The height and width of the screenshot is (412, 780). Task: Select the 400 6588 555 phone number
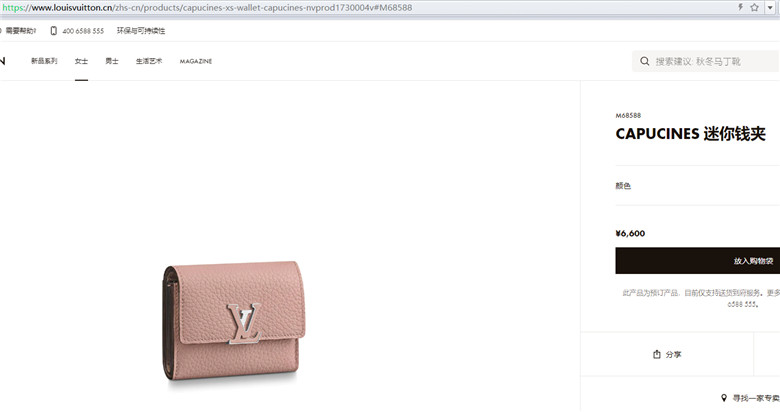[x=83, y=31]
